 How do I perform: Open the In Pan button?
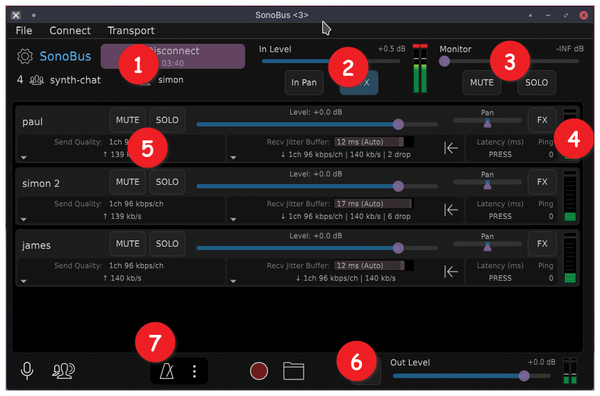[304, 82]
